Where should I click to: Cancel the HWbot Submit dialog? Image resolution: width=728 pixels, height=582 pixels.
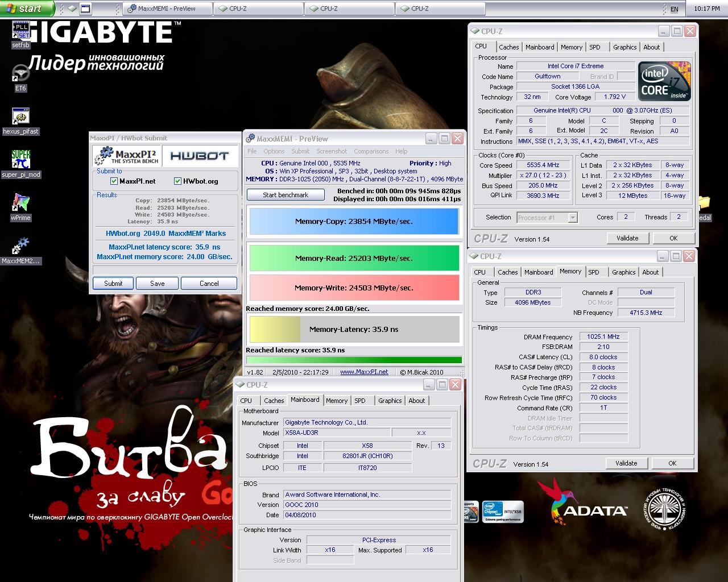coord(209,284)
